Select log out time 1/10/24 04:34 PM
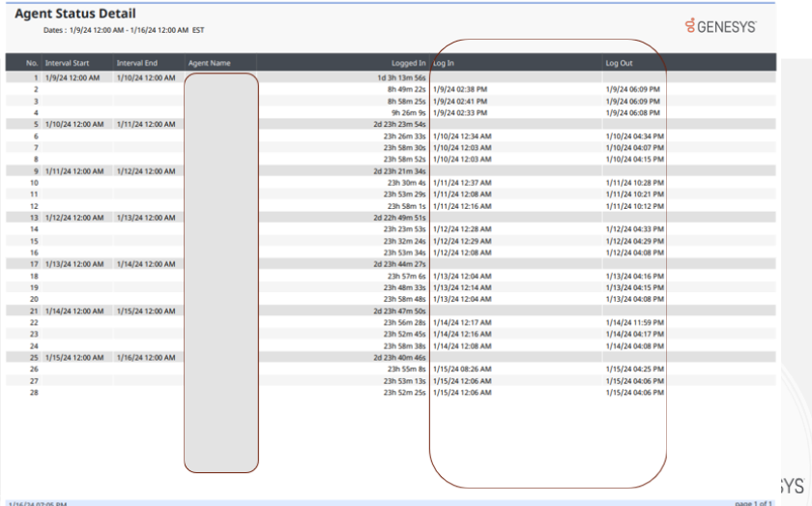812x506 pixels. click(635, 136)
